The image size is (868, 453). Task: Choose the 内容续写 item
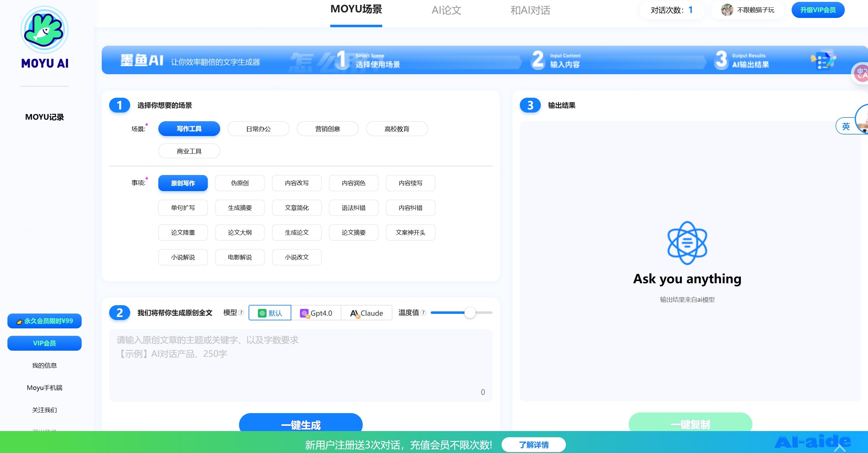(x=410, y=183)
